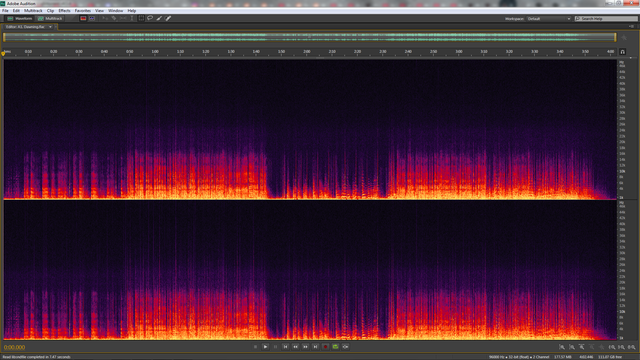This screenshot has height=360, width=640.
Task: Toggle the green Loop Playback button
Action: [336, 347]
